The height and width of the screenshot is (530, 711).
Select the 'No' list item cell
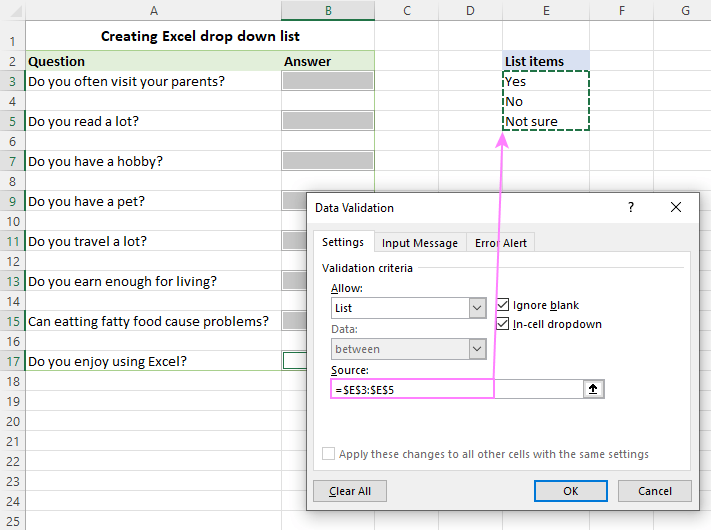click(x=546, y=101)
